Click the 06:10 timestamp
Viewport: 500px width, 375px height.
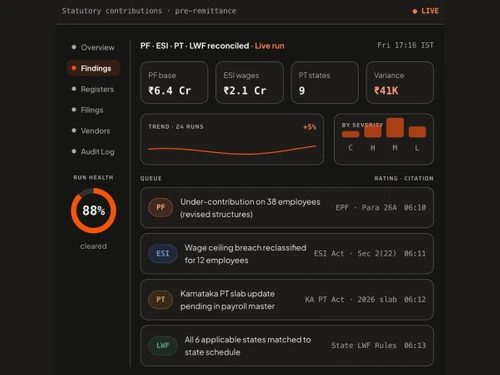tap(415, 208)
